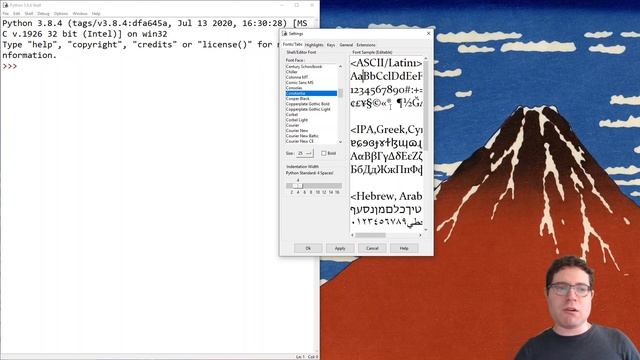Maximize the Python Shell window
The height and width of the screenshot is (360, 640).
(x=297, y=5)
